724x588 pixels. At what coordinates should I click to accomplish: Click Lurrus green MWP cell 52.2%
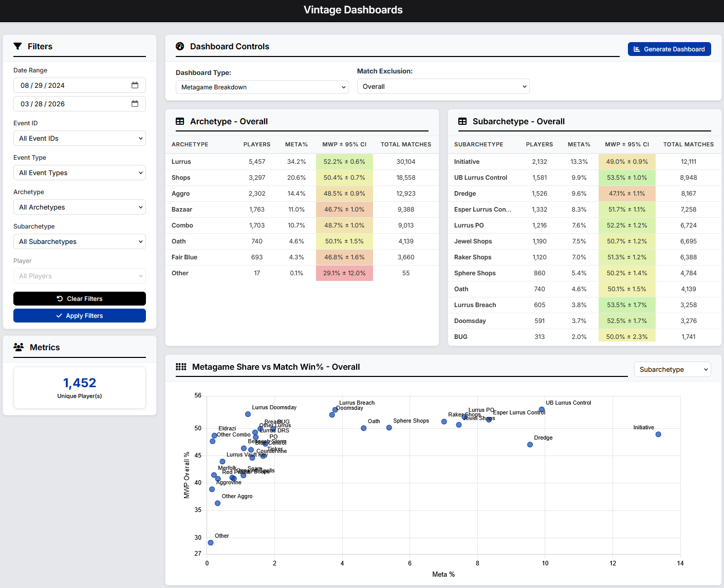click(344, 162)
